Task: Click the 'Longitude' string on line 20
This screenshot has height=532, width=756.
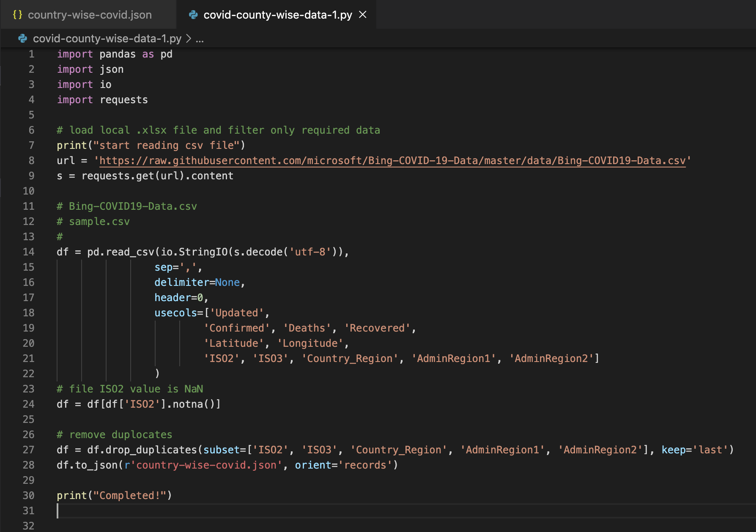Action: [x=310, y=343]
